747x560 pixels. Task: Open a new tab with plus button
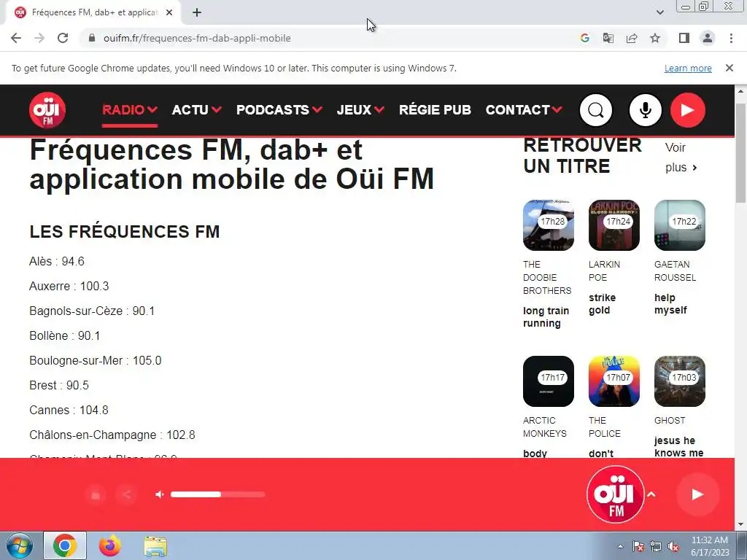(x=197, y=13)
